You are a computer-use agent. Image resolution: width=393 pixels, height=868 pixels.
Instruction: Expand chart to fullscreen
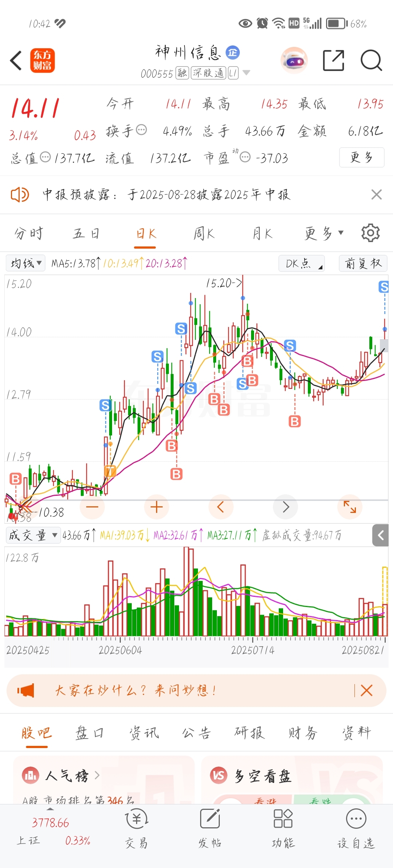click(350, 507)
